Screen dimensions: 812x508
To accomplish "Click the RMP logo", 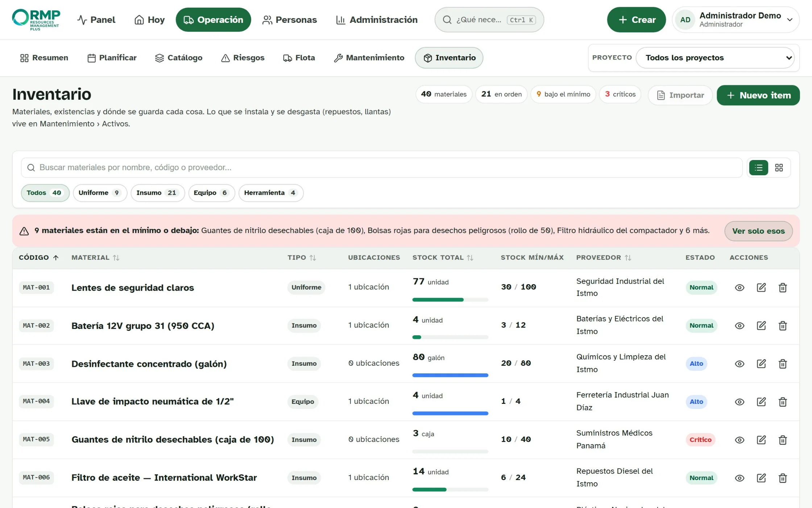I will [36, 20].
